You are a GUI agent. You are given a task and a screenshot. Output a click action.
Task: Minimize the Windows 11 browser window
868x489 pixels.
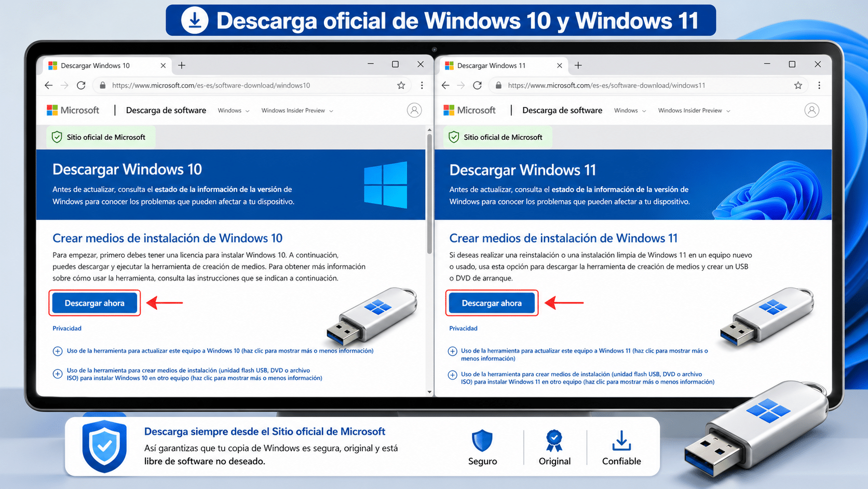(767, 64)
